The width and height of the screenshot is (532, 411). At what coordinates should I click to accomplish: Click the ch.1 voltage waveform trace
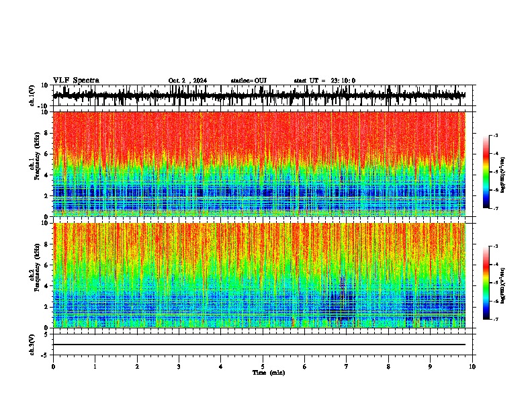tap(259, 95)
